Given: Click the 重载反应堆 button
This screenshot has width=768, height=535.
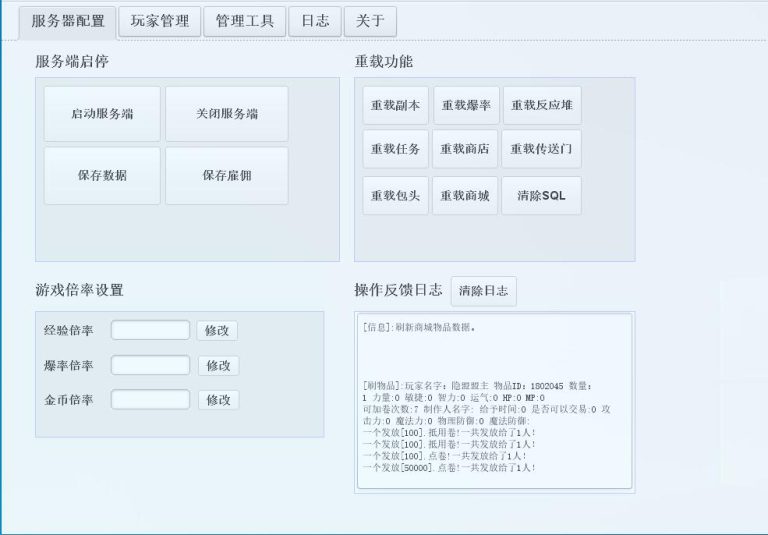Looking at the screenshot, I should click(541, 106).
